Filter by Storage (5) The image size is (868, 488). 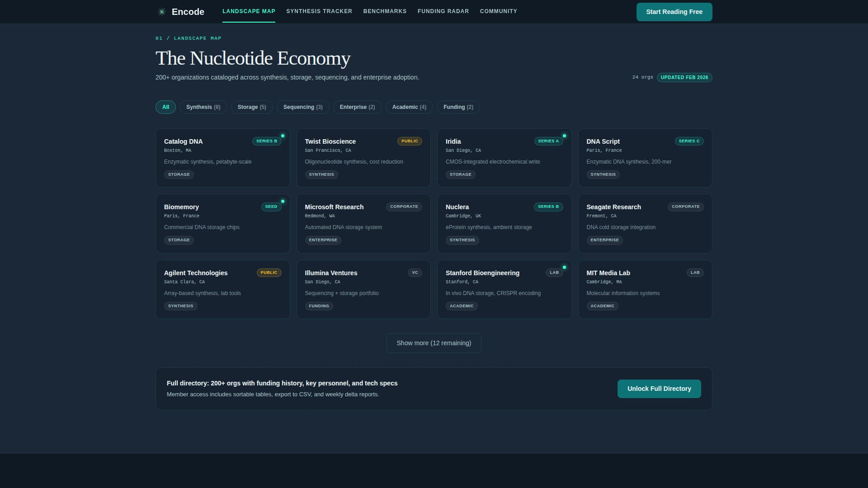point(252,107)
